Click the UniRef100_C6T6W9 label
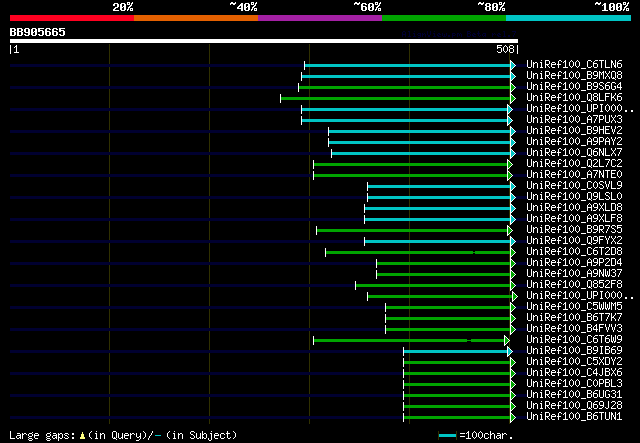 (574, 340)
